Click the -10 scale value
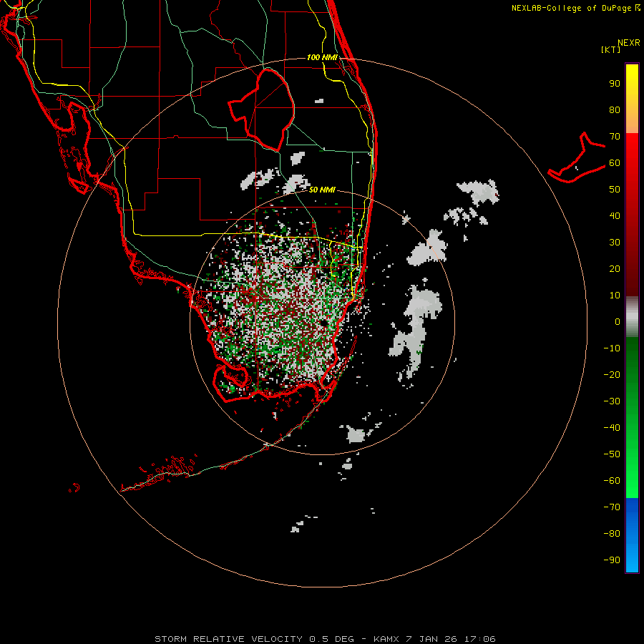This screenshot has height=644, width=644. pos(612,348)
